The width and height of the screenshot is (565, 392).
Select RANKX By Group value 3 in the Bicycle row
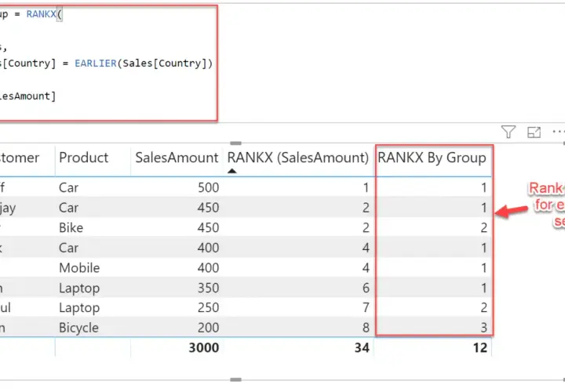(x=484, y=328)
